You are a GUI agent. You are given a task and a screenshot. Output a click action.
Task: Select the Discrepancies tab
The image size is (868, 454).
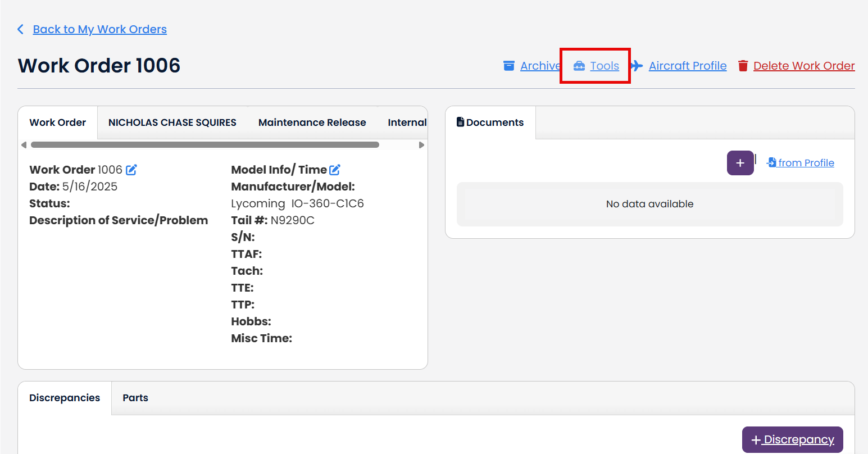pyautogui.click(x=64, y=397)
